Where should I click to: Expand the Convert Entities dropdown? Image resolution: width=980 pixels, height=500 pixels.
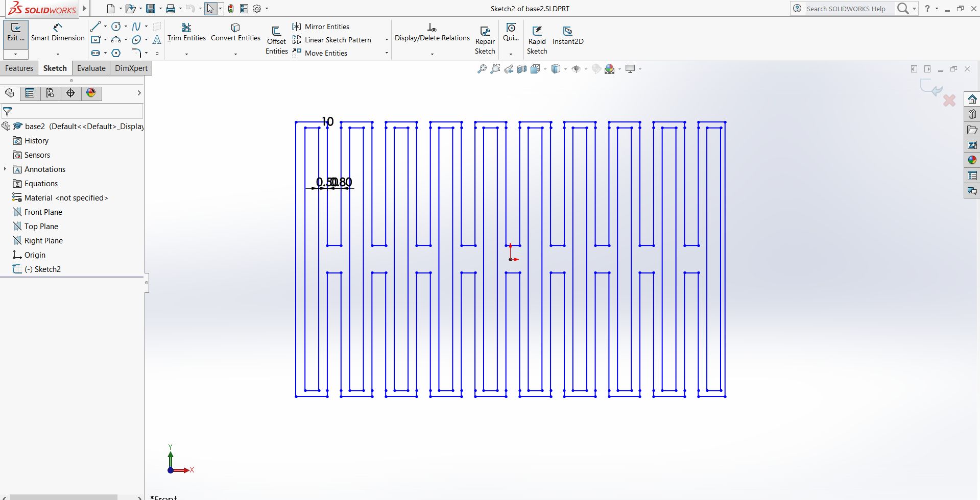[235, 54]
